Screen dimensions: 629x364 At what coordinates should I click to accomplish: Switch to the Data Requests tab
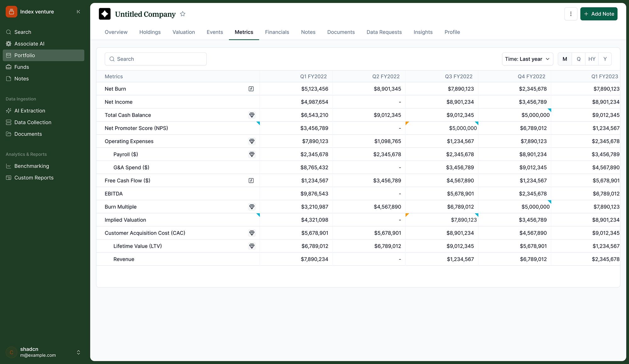384,32
